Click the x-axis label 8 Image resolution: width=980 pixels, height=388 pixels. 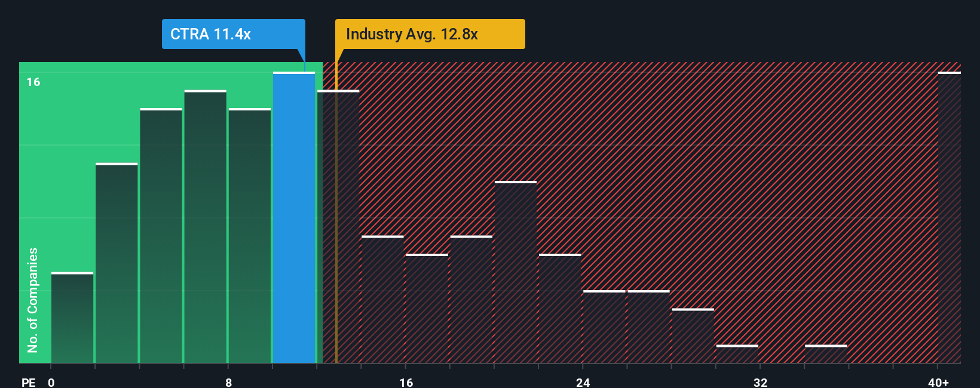(229, 382)
